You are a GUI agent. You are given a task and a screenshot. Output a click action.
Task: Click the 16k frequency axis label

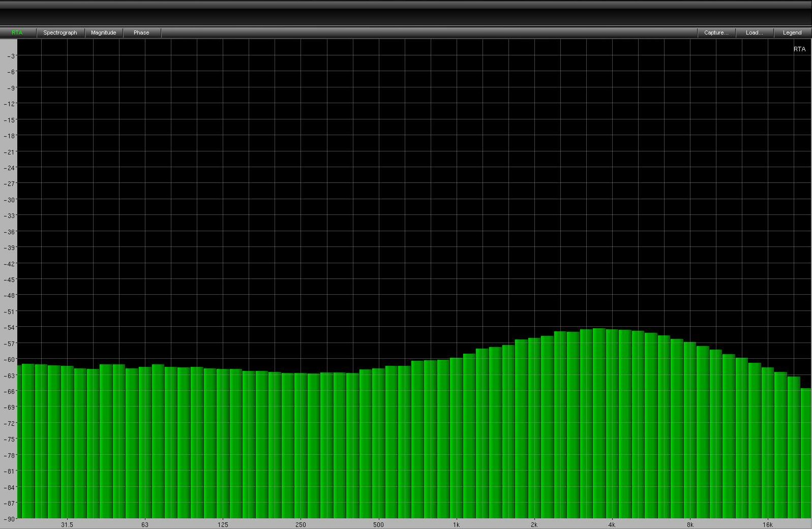coord(767,524)
